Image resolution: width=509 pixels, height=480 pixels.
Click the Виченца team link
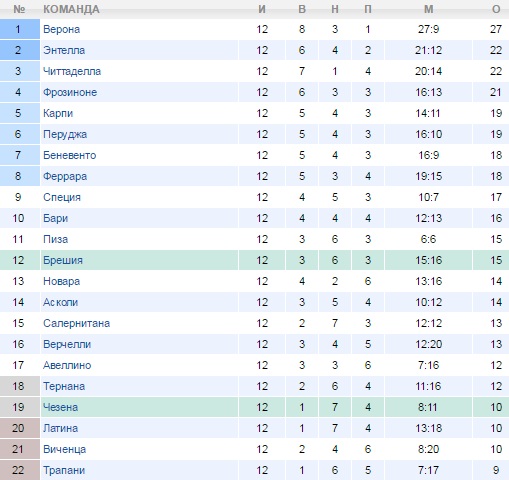[64, 449]
